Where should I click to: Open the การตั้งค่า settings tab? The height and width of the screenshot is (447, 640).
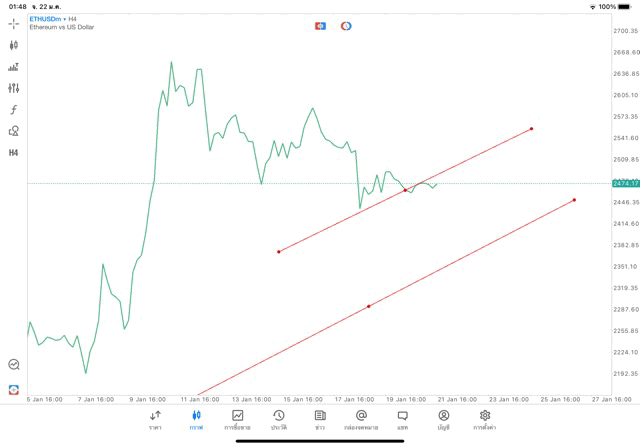[485, 419]
